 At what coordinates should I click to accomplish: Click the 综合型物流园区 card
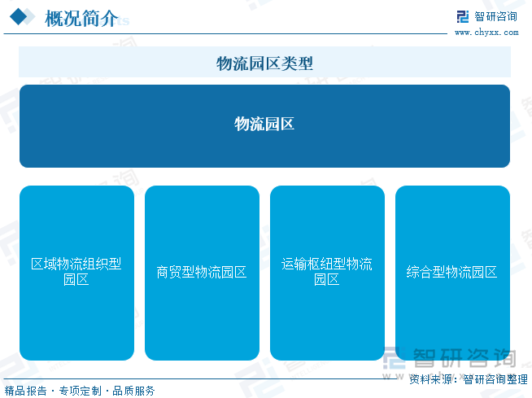(x=452, y=273)
